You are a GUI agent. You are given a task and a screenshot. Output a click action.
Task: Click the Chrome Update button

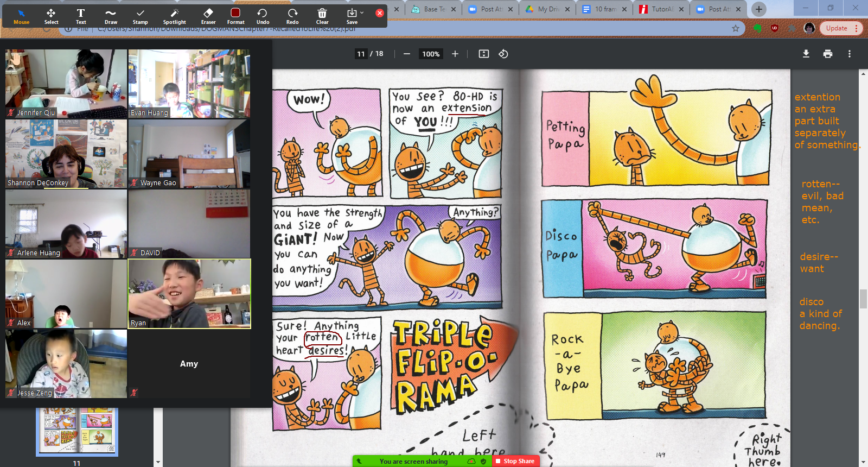coord(837,28)
